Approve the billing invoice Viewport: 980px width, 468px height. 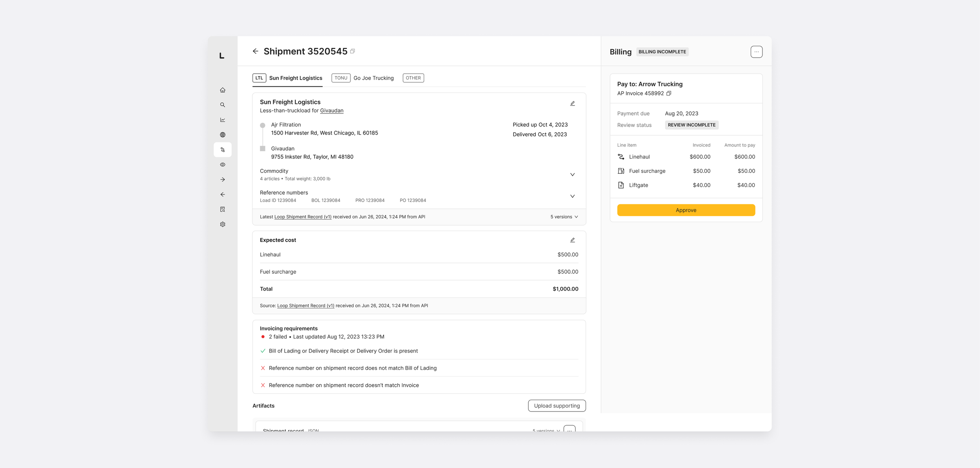686,210
